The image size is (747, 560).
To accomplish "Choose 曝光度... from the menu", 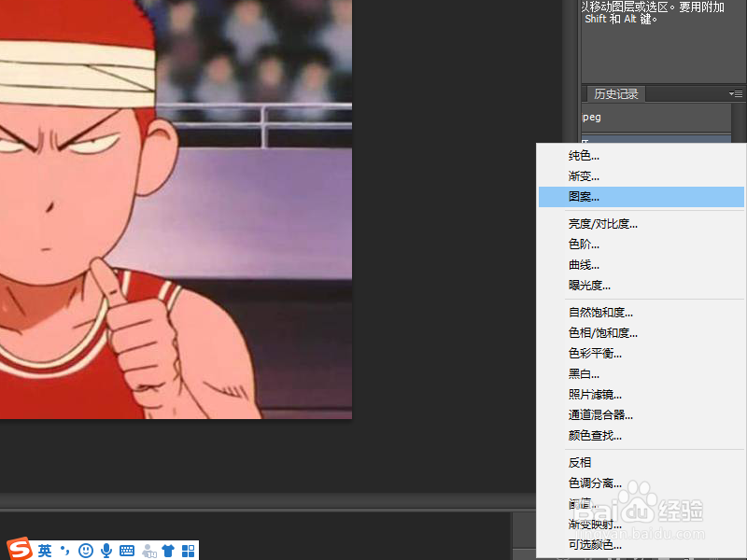I will [x=641, y=286].
